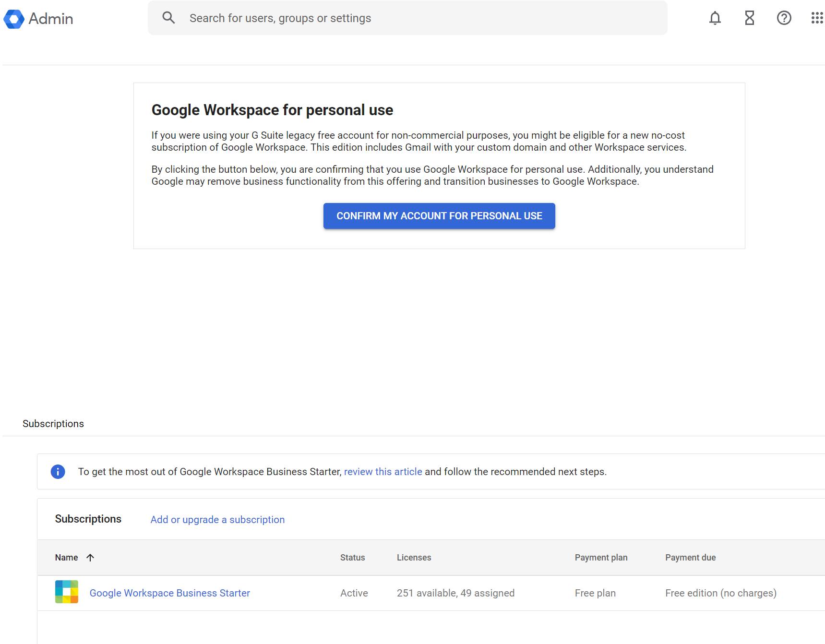Viewport: 825px width, 644px height.
Task: Click the Payment due column header
Action: [690, 558]
